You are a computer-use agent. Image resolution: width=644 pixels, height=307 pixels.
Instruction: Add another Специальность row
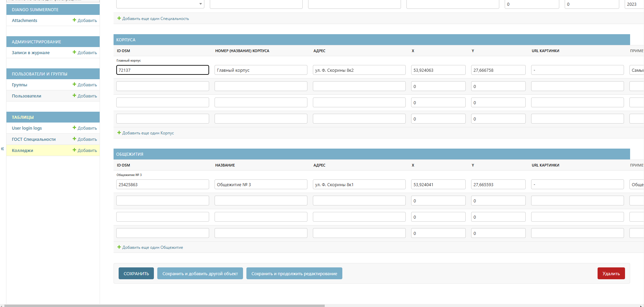pyautogui.click(x=155, y=19)
